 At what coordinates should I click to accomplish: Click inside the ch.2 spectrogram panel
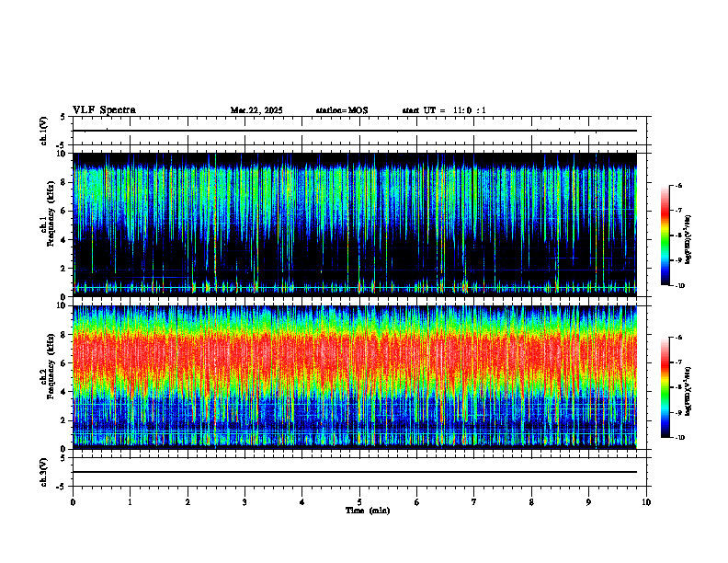pyautogui.click(x=355, y=377)
